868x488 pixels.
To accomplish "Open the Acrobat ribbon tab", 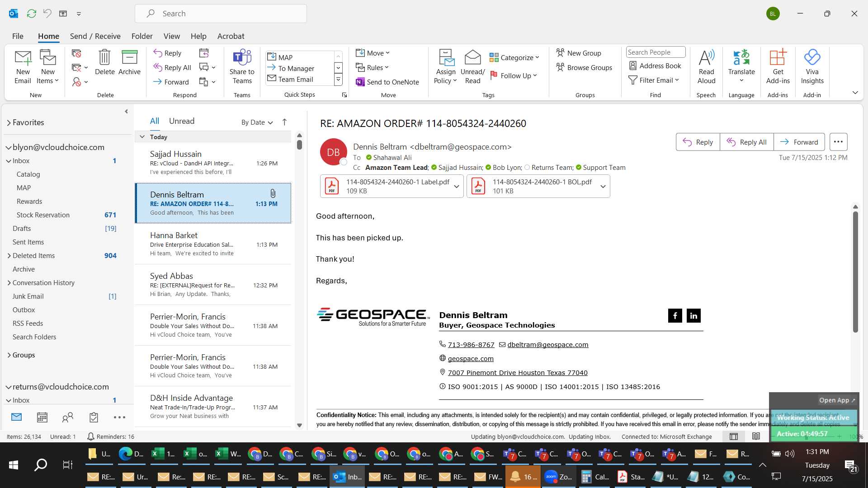I will (x=231, y=36).
